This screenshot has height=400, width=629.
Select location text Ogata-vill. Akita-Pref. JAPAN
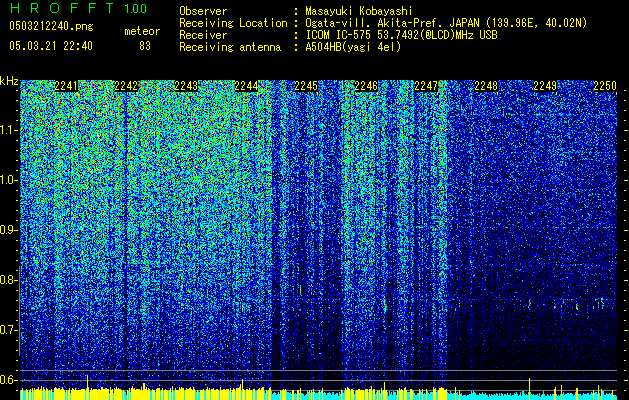tap(392, 23)
